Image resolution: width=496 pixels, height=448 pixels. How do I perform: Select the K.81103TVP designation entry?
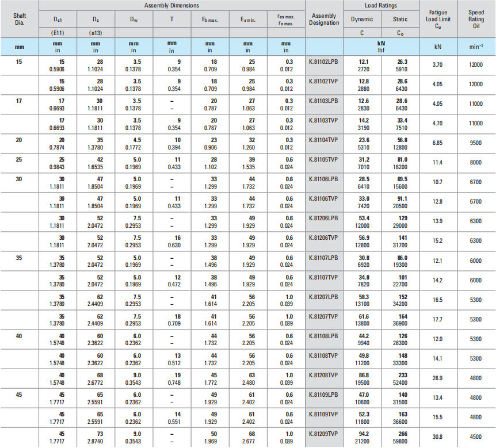pyautogui.click(x=323, y=120)
